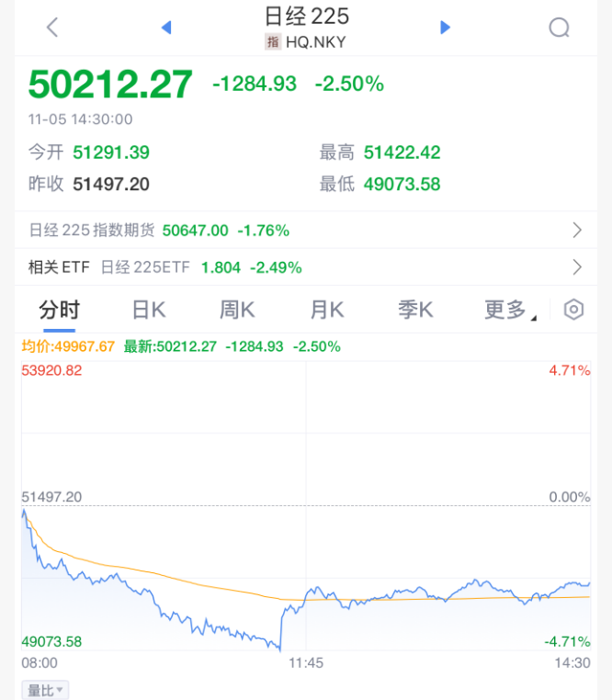Switch to the 周K chart tab

coord(237,310)
